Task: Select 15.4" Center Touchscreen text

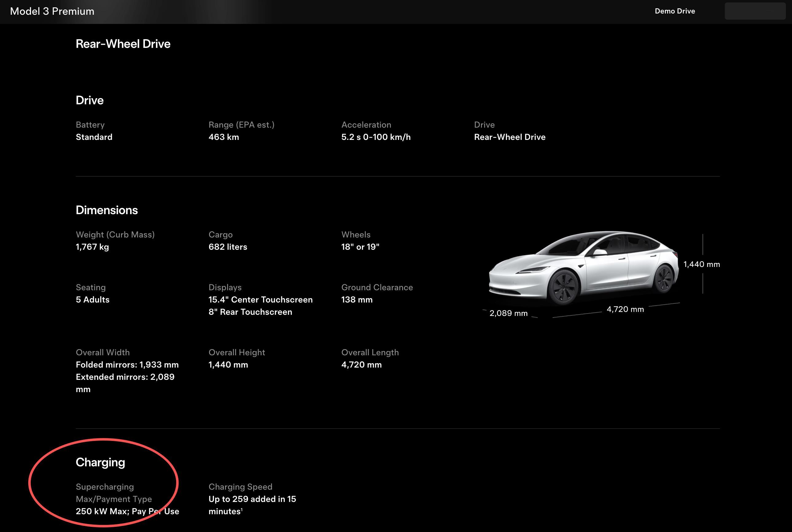Action: point(260,299)
